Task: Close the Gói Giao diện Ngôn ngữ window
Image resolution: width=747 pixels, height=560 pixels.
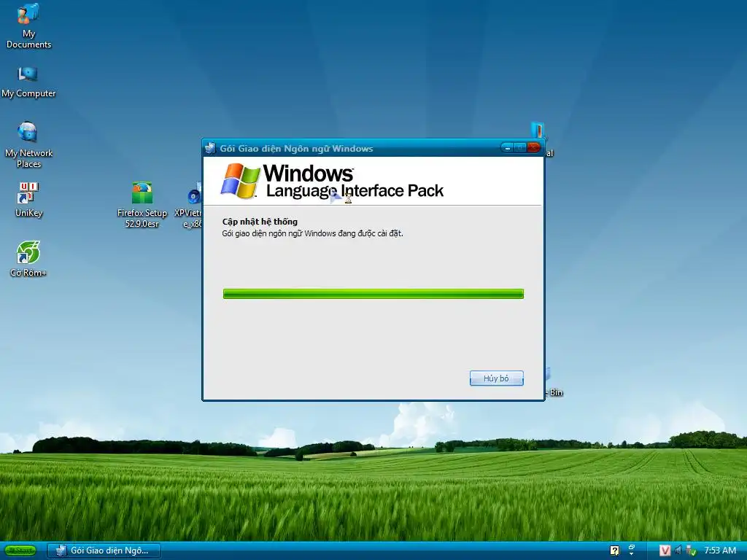Action: click(x=533, y=148)
